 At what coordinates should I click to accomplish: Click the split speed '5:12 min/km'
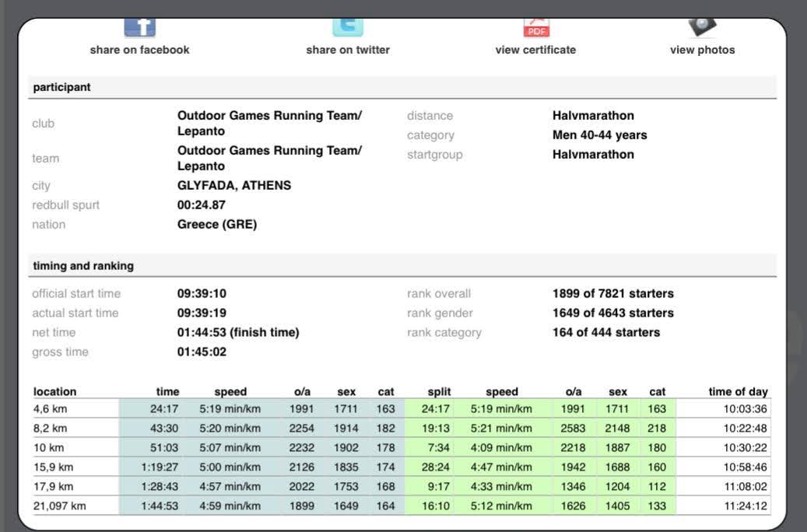coord(501,506)
